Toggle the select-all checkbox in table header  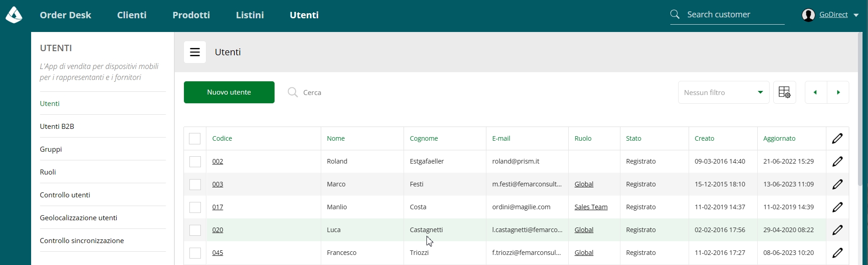pos(195,138)
